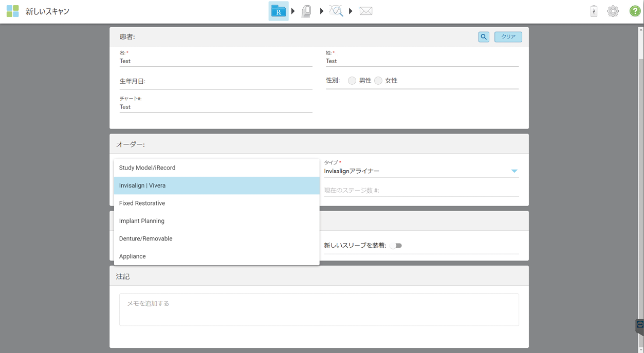Click the オーダー section header
The width and height of the screenshot is (644, 353).
tap(319, 144)
